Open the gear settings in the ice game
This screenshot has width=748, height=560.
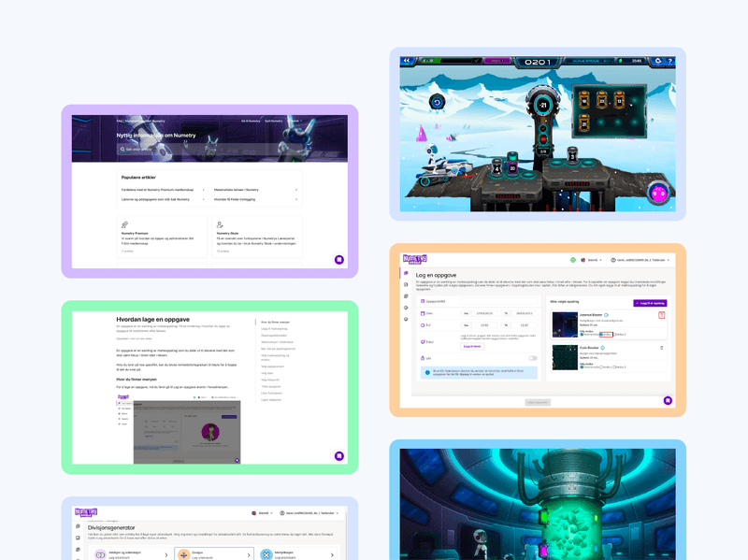(658, 61)
